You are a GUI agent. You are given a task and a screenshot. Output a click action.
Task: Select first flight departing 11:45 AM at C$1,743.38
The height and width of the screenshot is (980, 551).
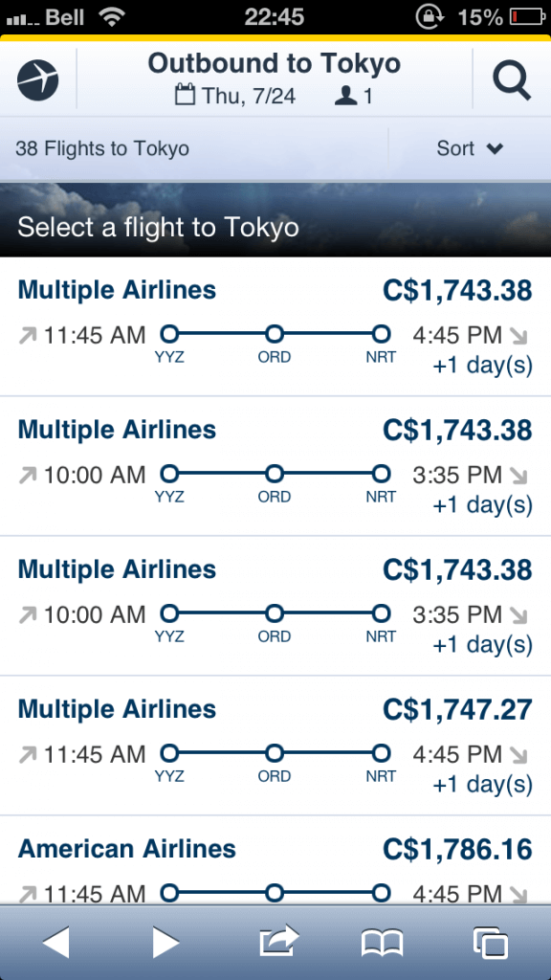click(x=275, y=326)
